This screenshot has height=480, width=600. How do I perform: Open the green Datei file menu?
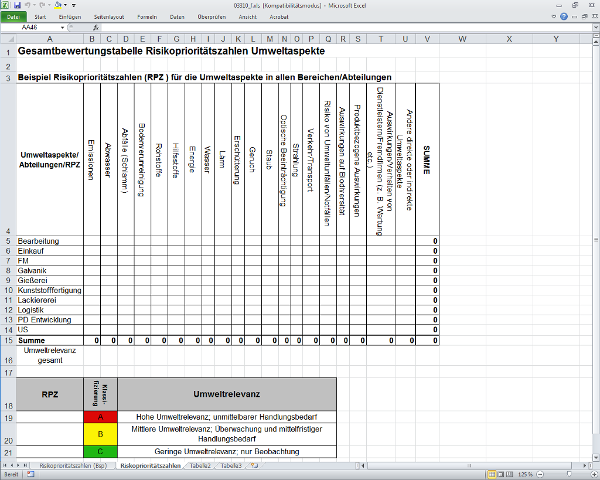[12, 17]
